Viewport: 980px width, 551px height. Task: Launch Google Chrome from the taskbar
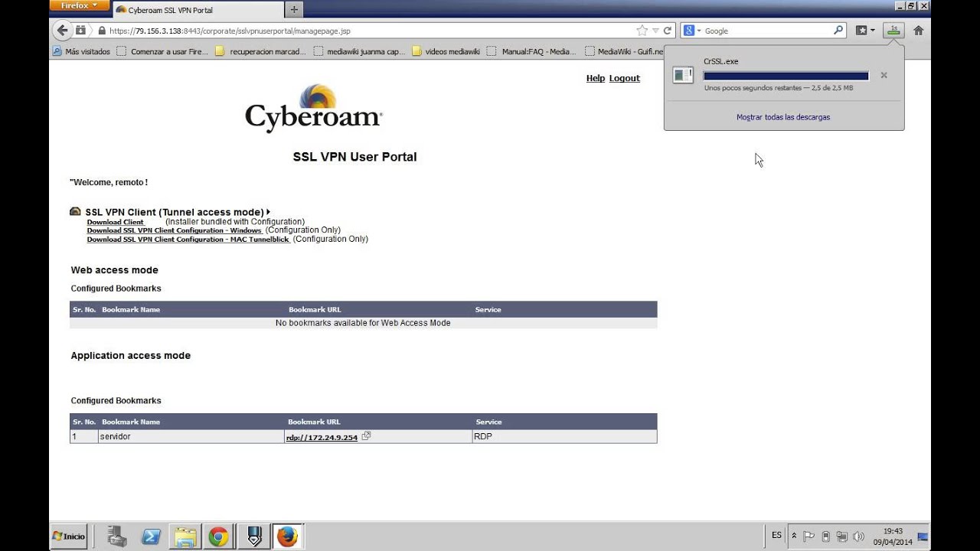pyautogui.click(x=218, y=536)
